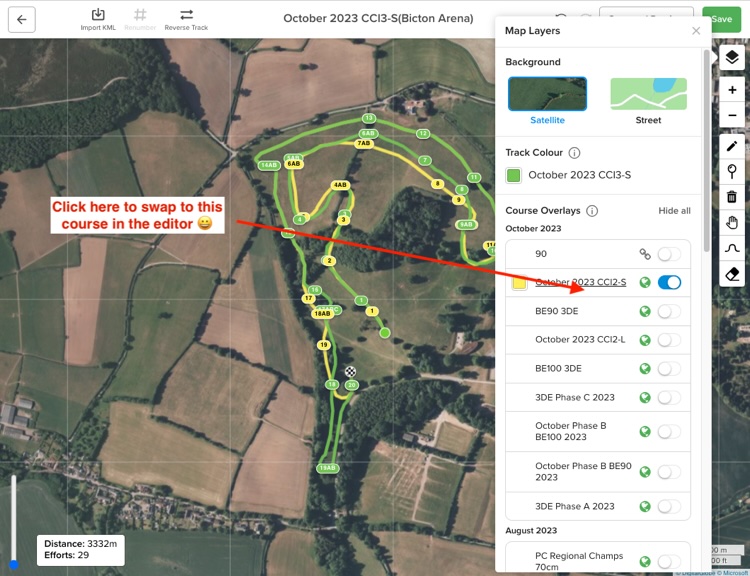Click the Import KML button

tap(98, 20)
